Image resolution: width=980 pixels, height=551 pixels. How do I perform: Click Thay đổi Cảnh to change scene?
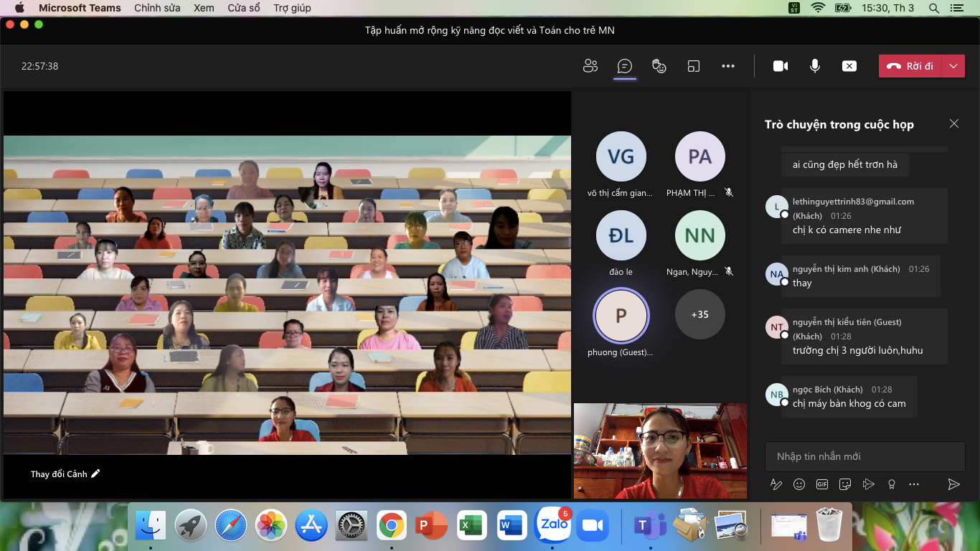(x=65, y=474)
